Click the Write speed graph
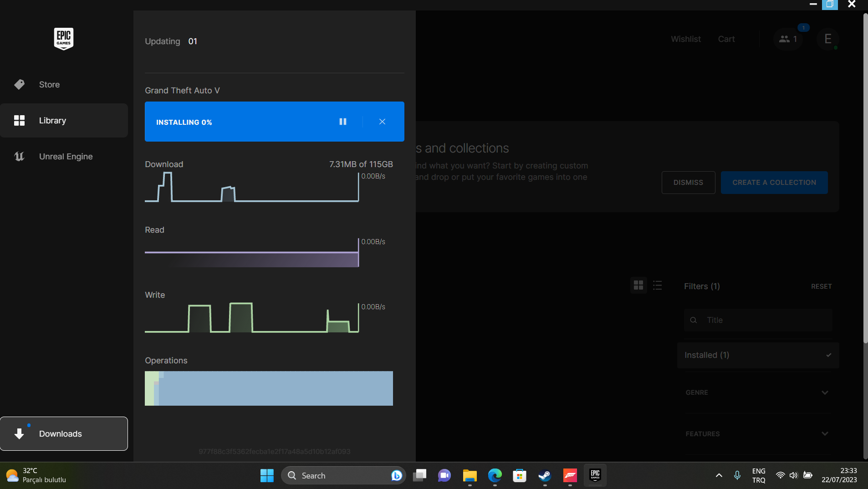 click(x=252, y=317)
